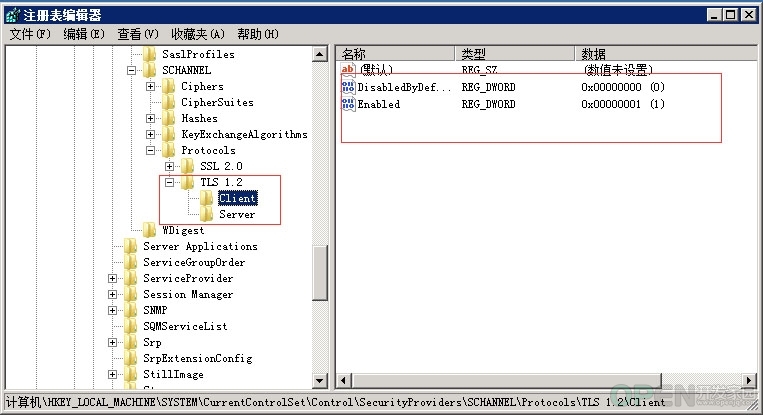Click the Ciphers folder icon
The width and height of the screenshot is (763, 415).
click(x=169, y=86)
